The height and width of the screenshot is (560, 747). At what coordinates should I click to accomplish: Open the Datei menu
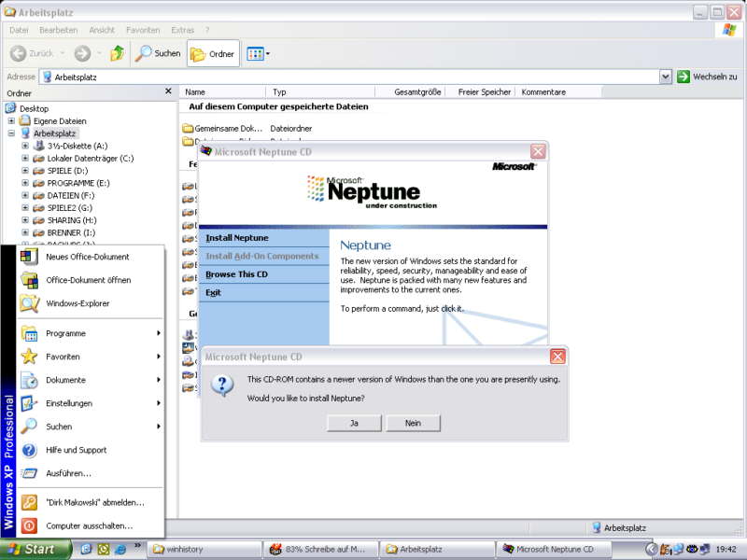19,30
